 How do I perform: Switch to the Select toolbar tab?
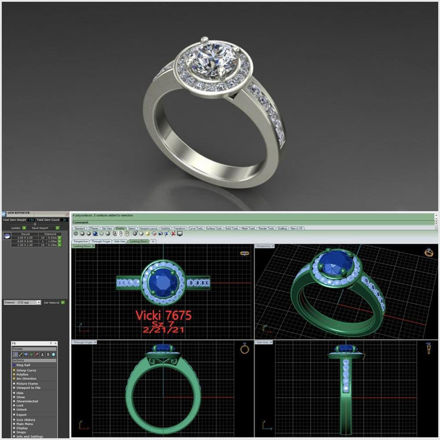point(132,228)
